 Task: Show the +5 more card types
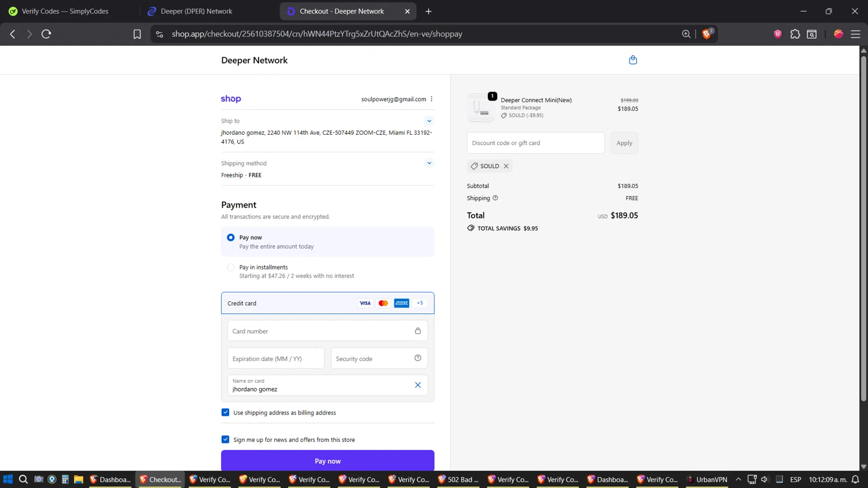tap(420, 303)
